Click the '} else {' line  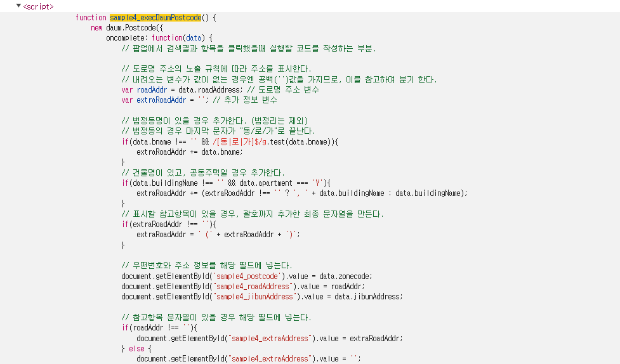[136, 349]
